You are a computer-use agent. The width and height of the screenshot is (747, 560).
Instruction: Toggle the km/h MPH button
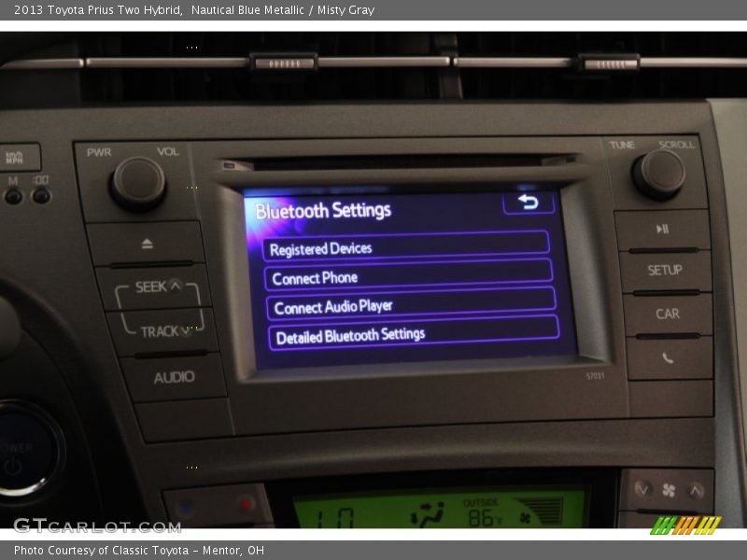click(15, 157)
